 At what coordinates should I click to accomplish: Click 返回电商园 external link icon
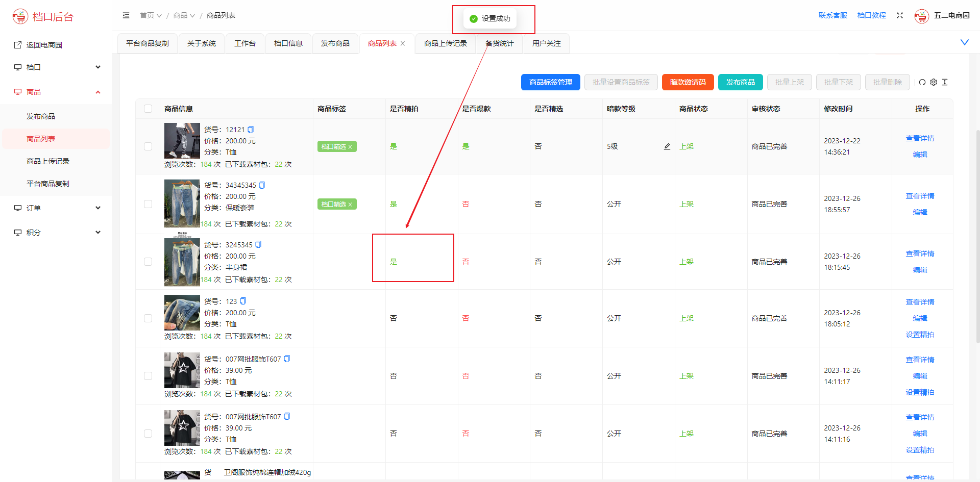coord(18,45)
